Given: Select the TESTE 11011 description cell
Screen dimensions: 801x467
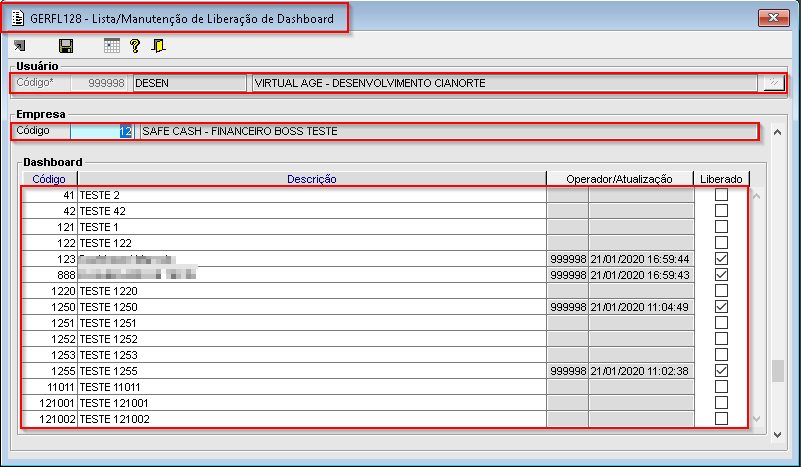Looking at the screenshot, I should (x=312, y=387).
